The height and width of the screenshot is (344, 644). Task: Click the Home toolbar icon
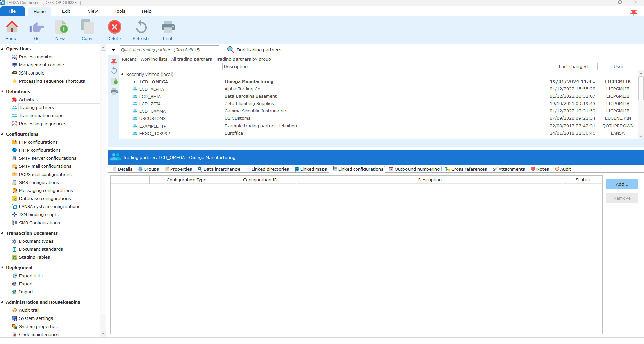[x=12, y=27]
